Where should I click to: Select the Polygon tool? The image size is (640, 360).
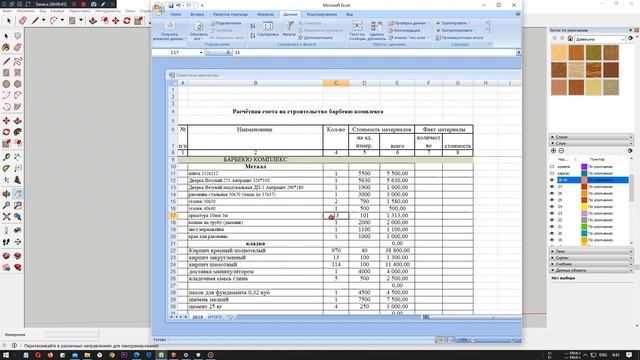point(18,84)
